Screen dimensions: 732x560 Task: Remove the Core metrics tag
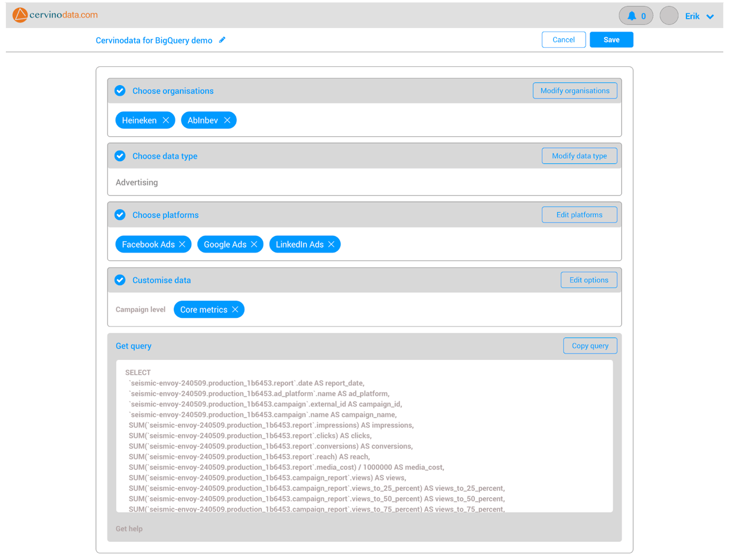coord(235,310)
